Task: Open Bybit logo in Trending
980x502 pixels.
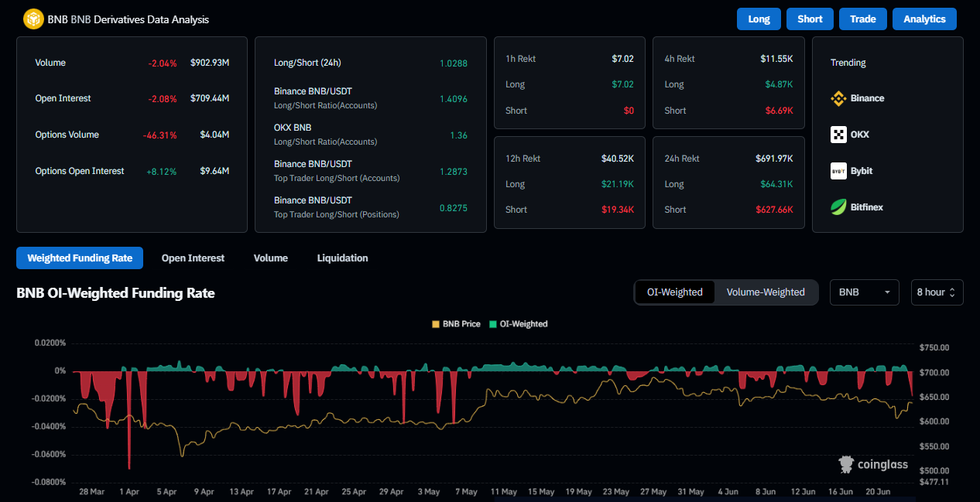Action: pos(838,171)
